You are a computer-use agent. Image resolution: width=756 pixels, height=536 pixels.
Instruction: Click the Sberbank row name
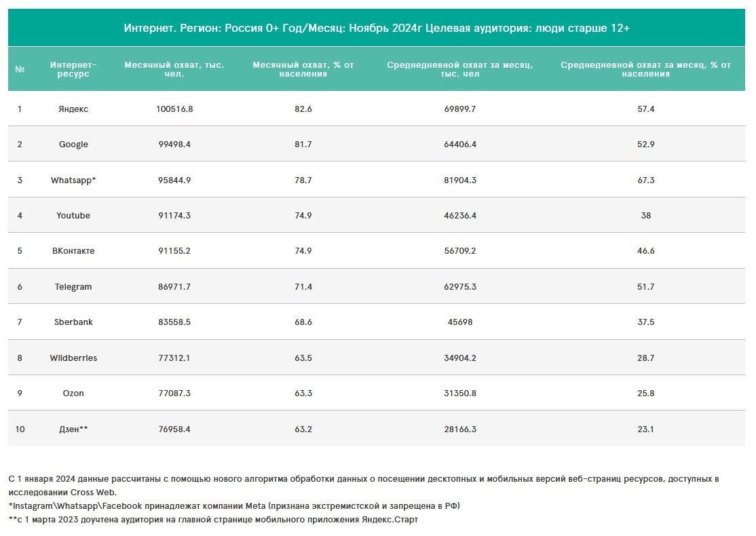[x=73, y=322]
